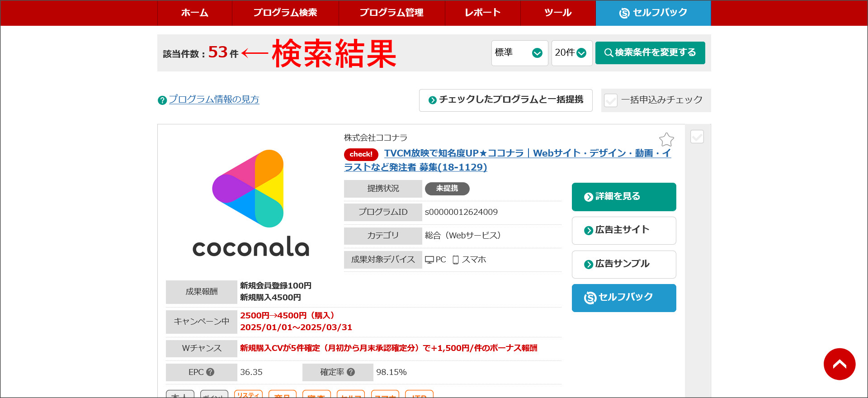Open the プログラム検索 menu tab
The image size is (868, 398).
[x=285, y=13]
